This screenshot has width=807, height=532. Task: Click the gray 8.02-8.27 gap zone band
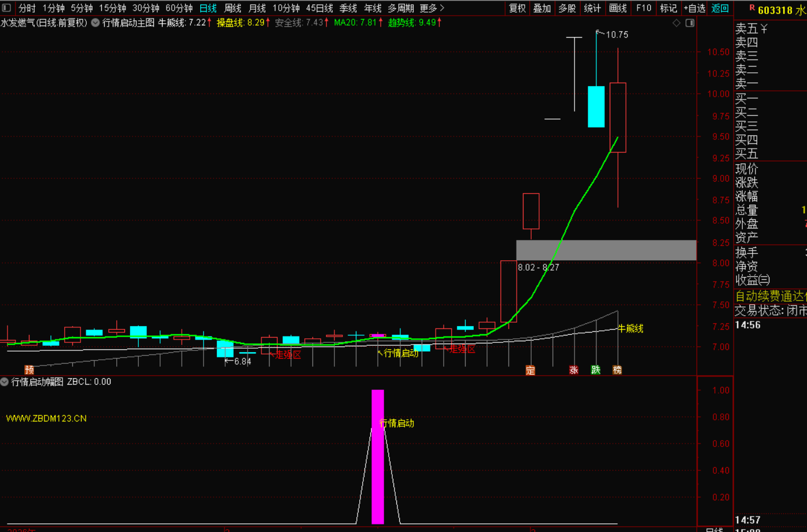coord(606,250)
